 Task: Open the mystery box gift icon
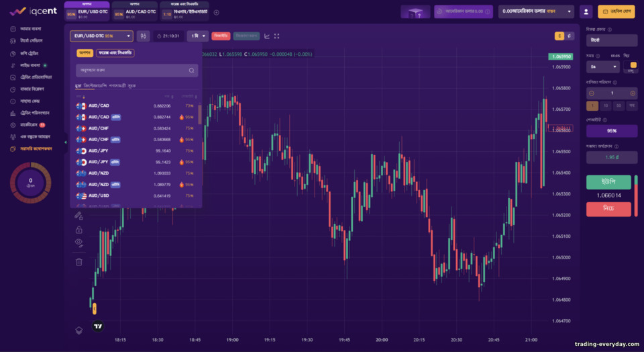coord(415,12)
